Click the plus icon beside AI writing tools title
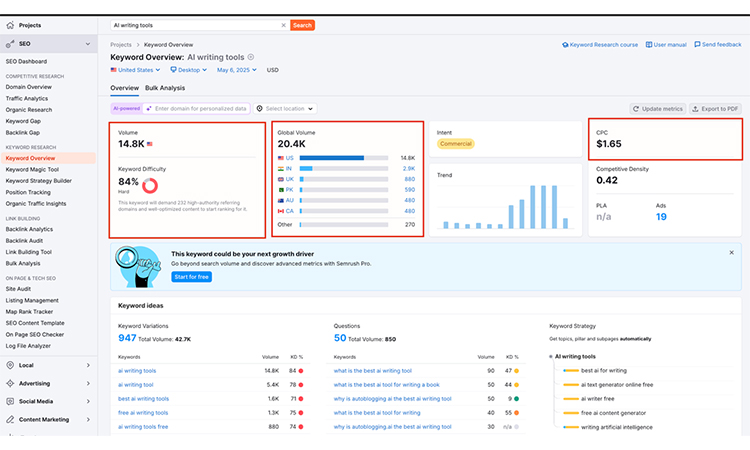The width and height of the screenshot is (750, 450). (251, 57)
